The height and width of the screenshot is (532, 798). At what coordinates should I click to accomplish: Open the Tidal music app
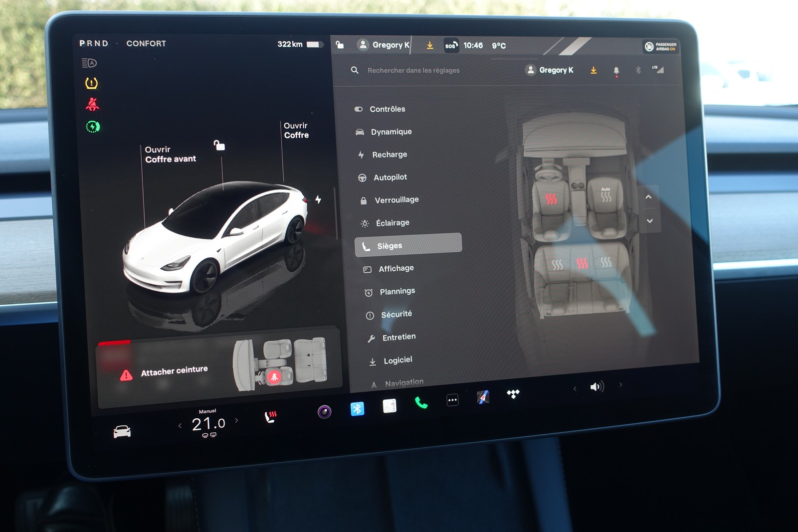coord(513,394)
